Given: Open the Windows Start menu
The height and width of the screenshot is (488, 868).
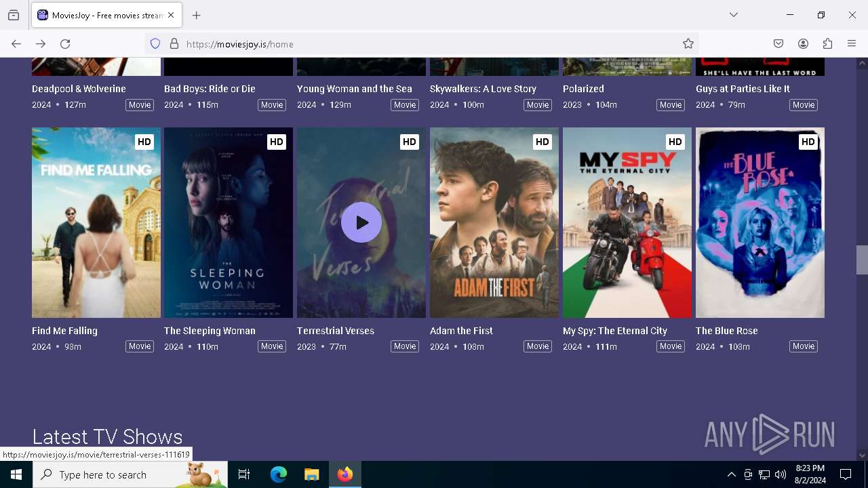Looking at the screenshot, I should click(x=16, y=474).
